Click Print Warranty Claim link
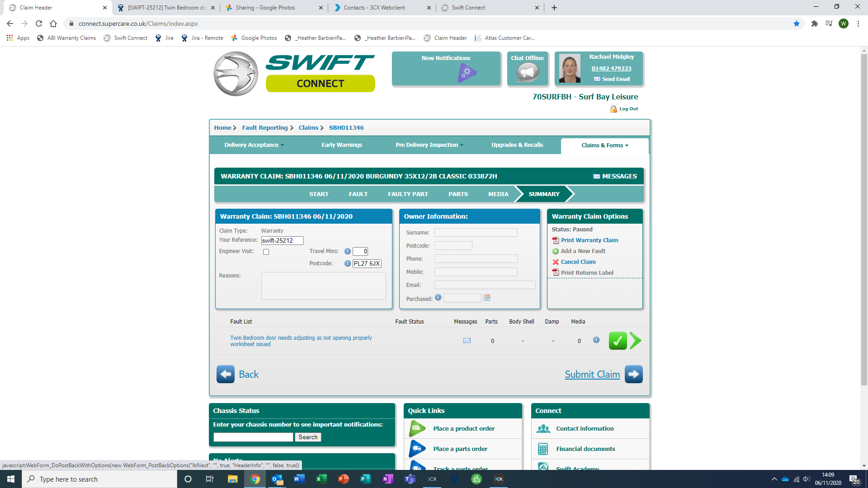The width and height of the screenshot is (868, 488). [589, 240]
